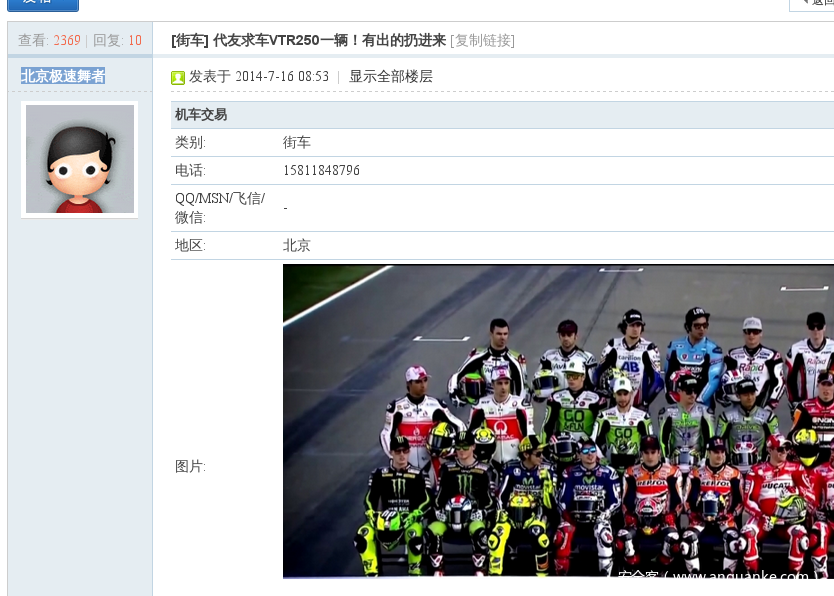This screenshot has width=834, height=596.
Task: Click the QQ/MSN/飞信/微信 field label
Action: click(220, 208)
